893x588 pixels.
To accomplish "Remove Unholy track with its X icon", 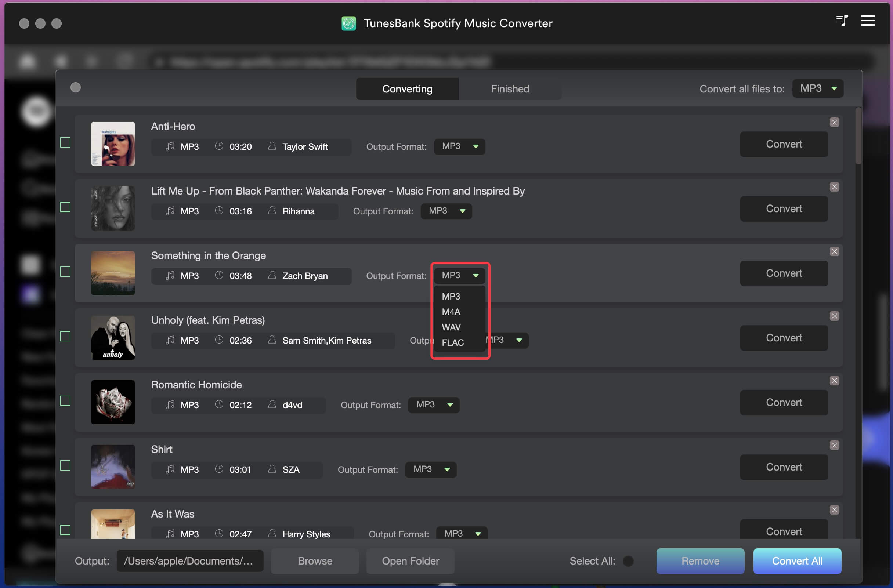I will [x=835, y=316].
